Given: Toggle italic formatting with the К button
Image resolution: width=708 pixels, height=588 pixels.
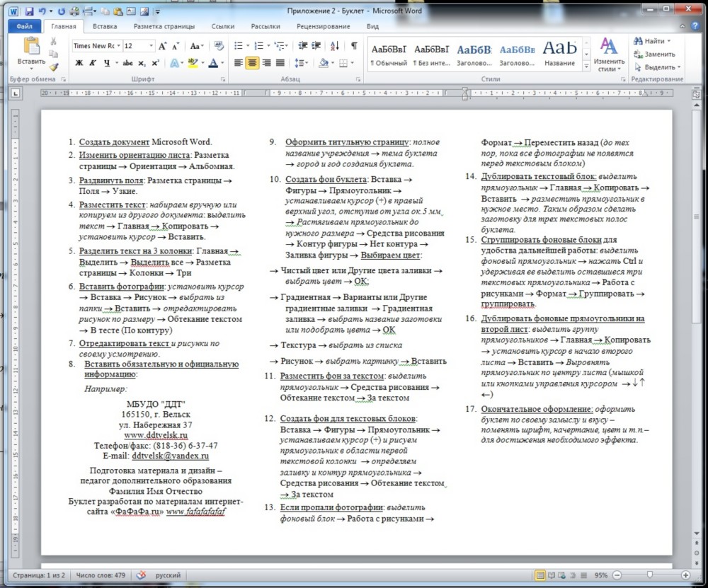Looking at the screenshot, I should pyautogui.click(x=93, y=63).
